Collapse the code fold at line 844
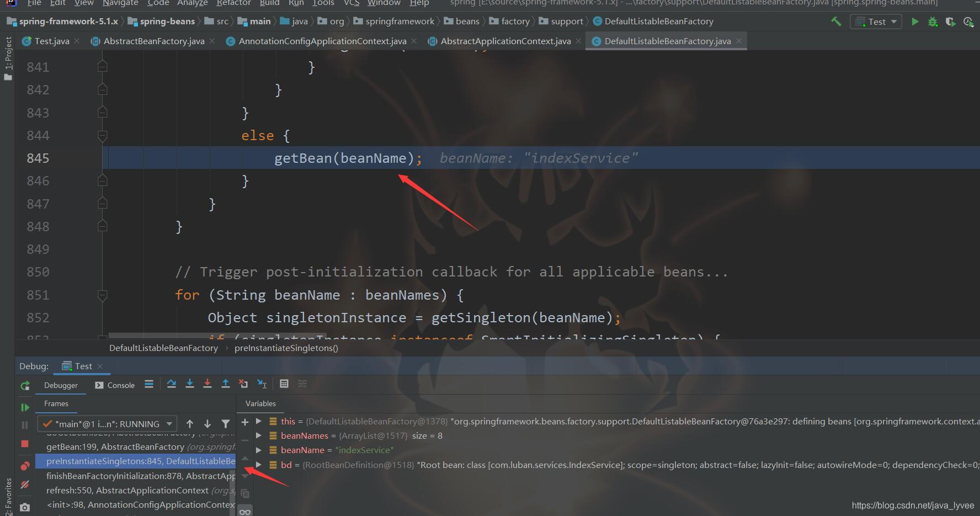This screenshot has height=516, width=980. tap(102, 135)
